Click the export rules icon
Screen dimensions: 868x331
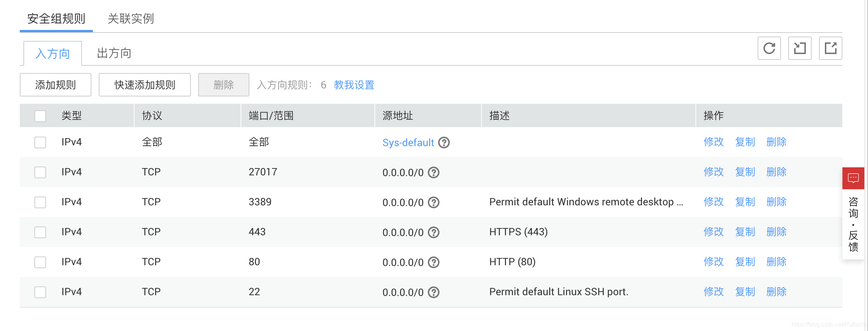(x=830, y=48)
